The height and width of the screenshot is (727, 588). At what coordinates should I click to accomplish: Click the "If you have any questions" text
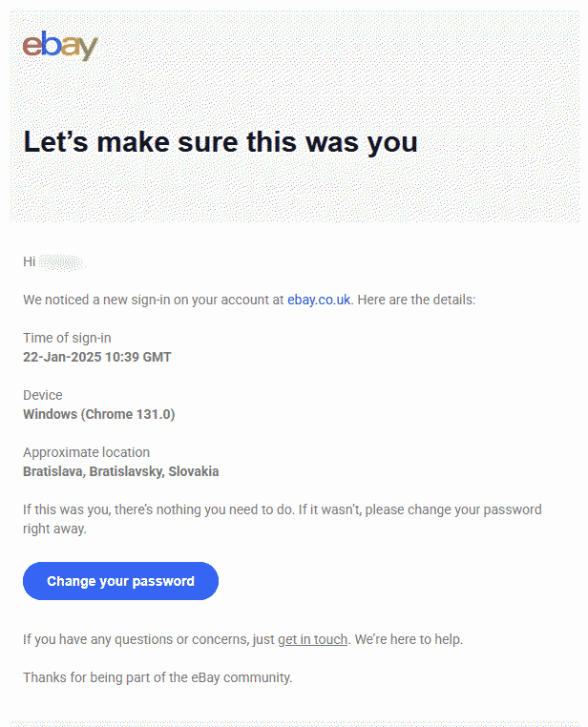148,639
